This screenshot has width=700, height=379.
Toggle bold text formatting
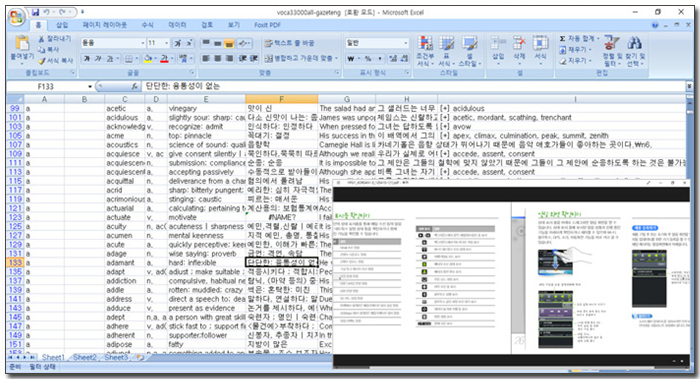[x=87, y=58]
